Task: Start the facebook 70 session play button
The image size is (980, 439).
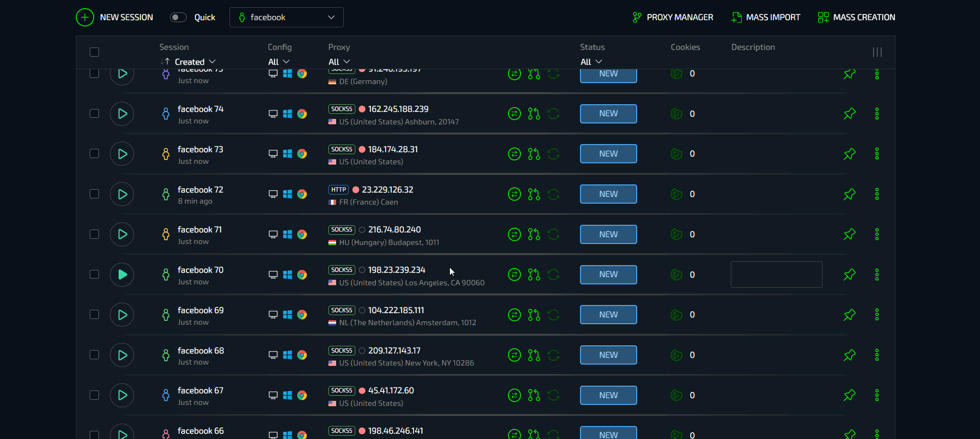Action: tap(122, 274)
